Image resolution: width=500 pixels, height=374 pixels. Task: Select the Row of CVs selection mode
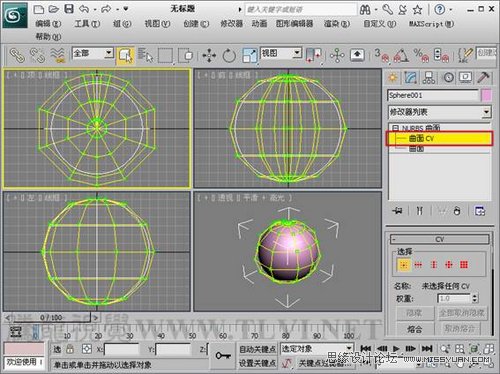click(x=418, y=265)
